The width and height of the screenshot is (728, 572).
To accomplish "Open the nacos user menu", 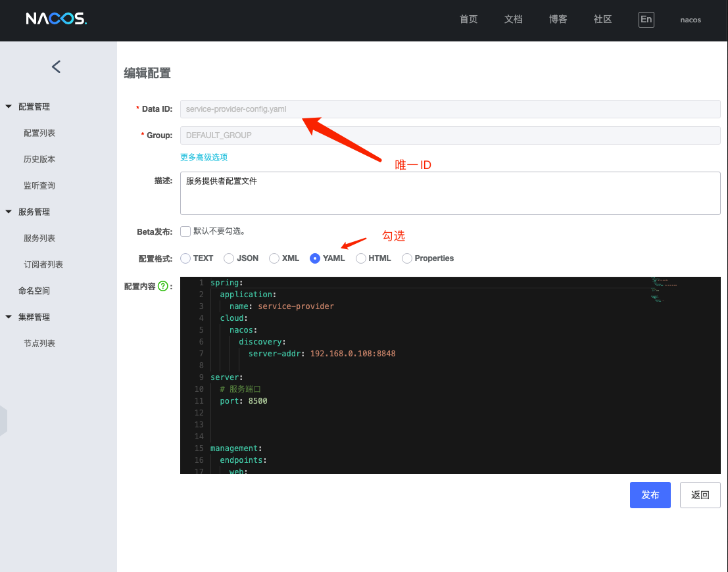I will (x=691, y=20).
